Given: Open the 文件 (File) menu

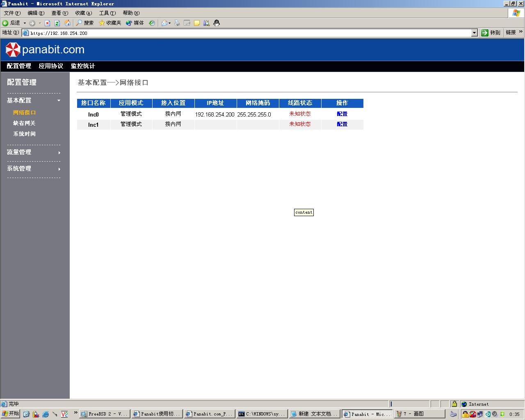Looking at the screenshot, I should click(x=12, y=13).
